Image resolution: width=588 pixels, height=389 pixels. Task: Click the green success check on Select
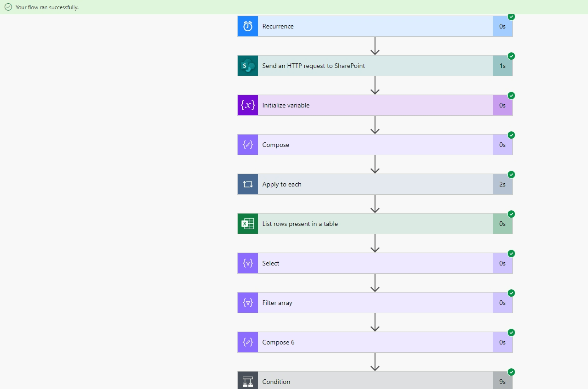511,254
